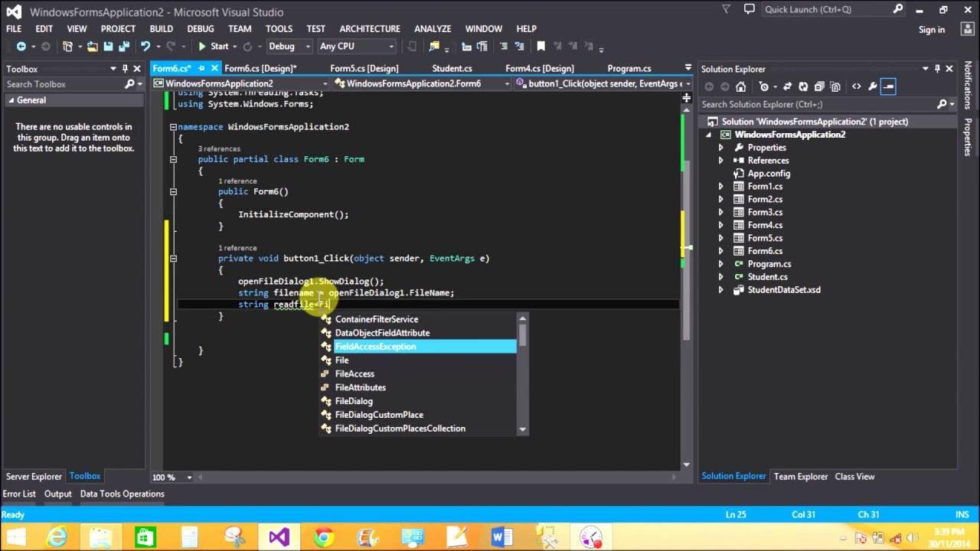Click Solution Explorer Sync with Active Document icon
980x551 pixels.
(x=788, y=86)
